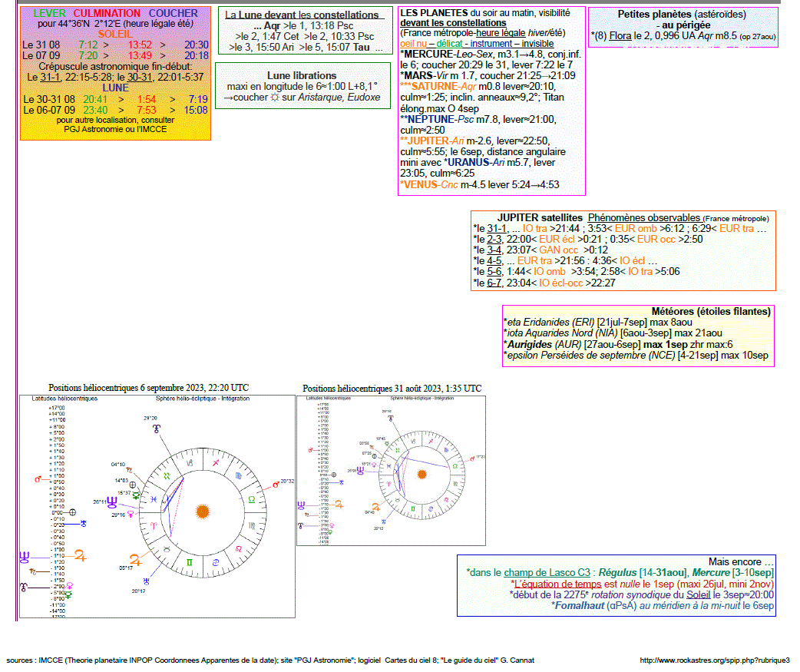Viewport: 800px width, 672px height.
Task: Click the '6-7' date link in Jupiter satellites
Action: tap(494, 283)
